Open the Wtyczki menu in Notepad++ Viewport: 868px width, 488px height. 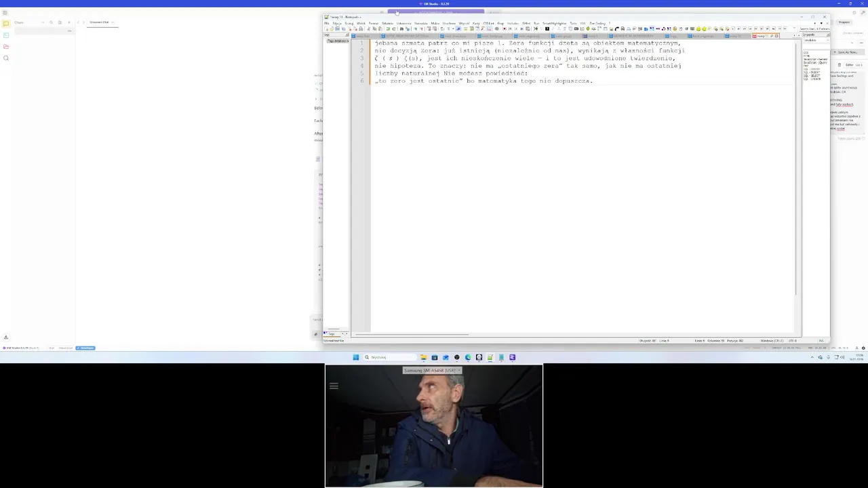click(465, 23)
